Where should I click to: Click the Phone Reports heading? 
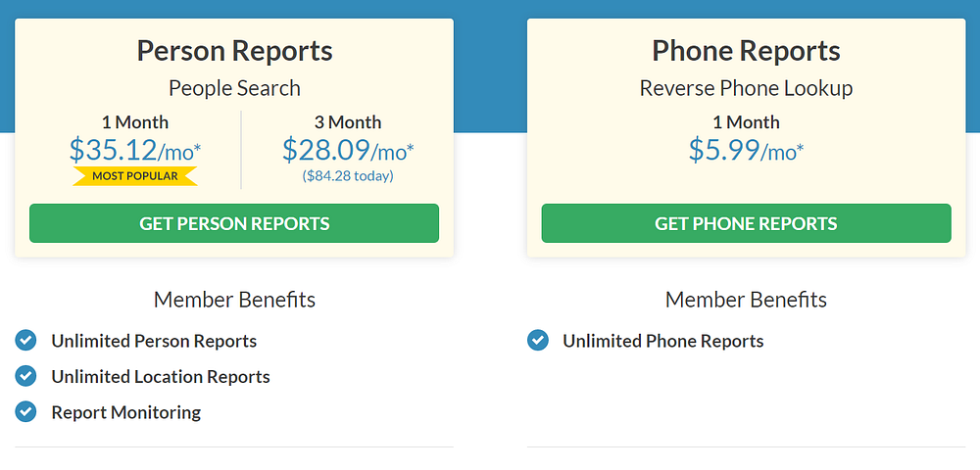click(747, 51)
